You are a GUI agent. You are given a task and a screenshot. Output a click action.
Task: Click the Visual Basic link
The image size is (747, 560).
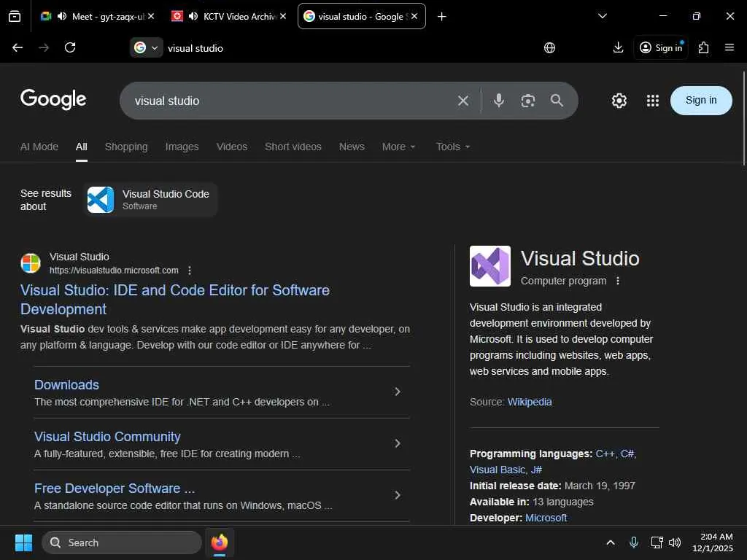(498, 470)
